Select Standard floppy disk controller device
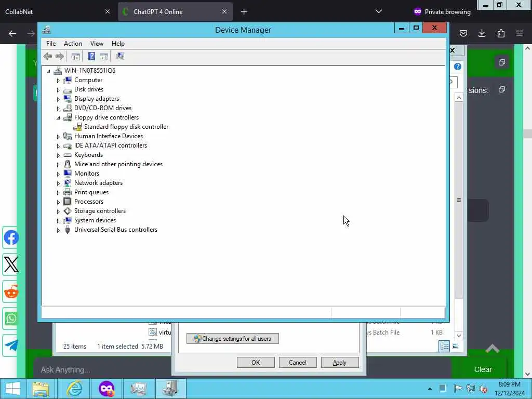The image size is (532, 399). point(126,127)
